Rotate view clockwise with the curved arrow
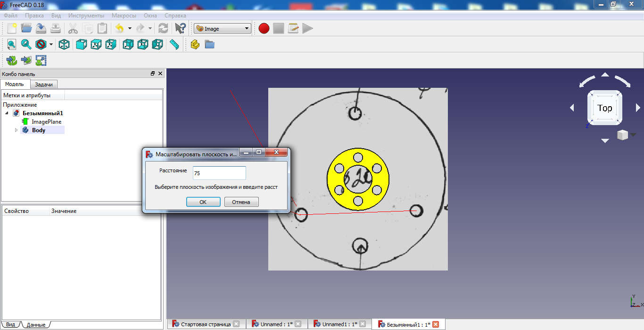 coord(623,81)
